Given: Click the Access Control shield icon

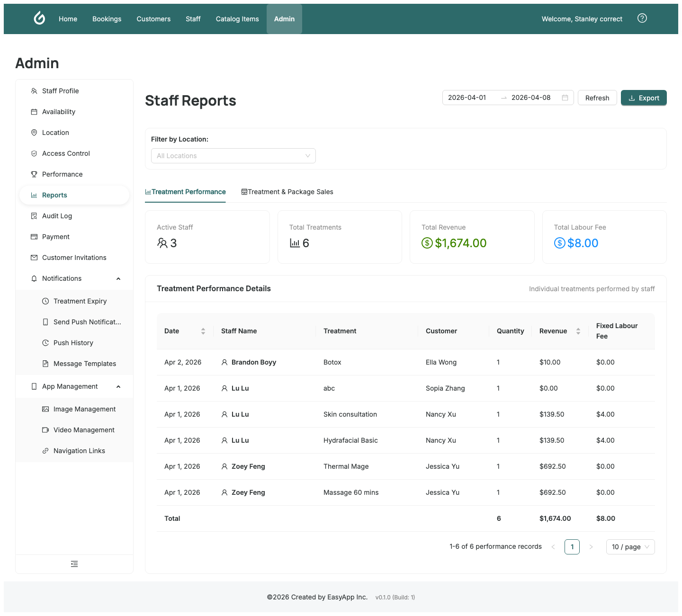Looking at the screenshot, I should click(34, 153).
